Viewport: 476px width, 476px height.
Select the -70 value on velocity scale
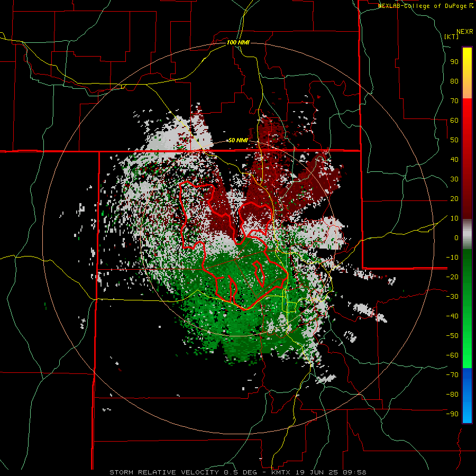tap(452, 375)
